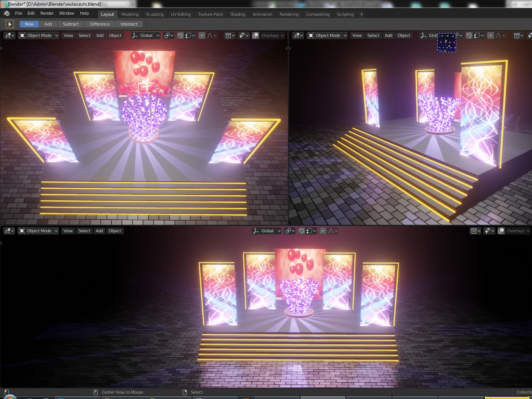Switch to the Shading workspace tab
The width and height of the screenshot is (532, 399).
(238, 14)
